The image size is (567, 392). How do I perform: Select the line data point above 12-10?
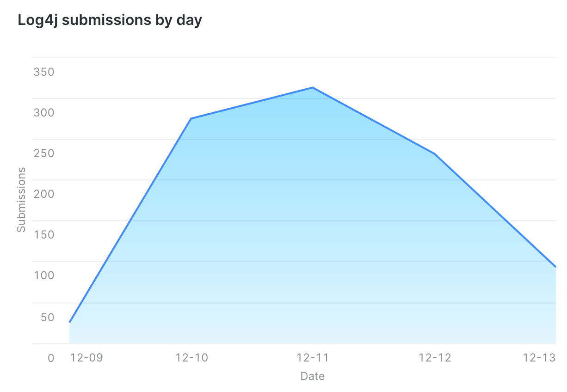[x=191, y=119]
